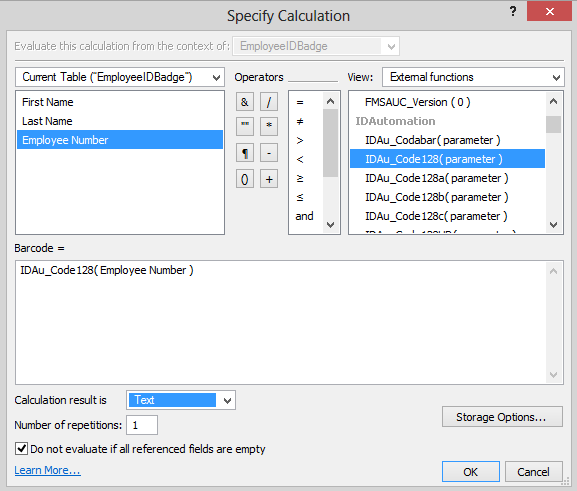Click the operators list scrollbar thumb
The image size is (577, 491).
(330, 143)
